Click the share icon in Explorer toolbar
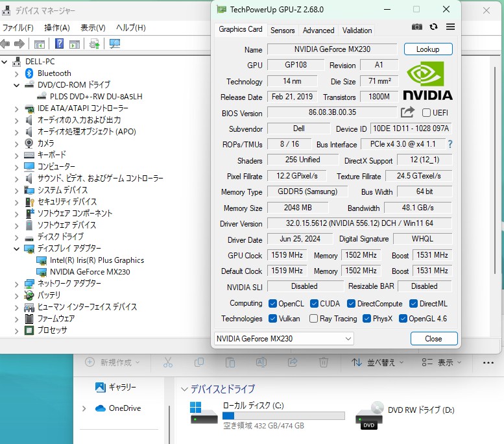Image resolution: width=504 pixels, height=444 pixels. [292, 362]
